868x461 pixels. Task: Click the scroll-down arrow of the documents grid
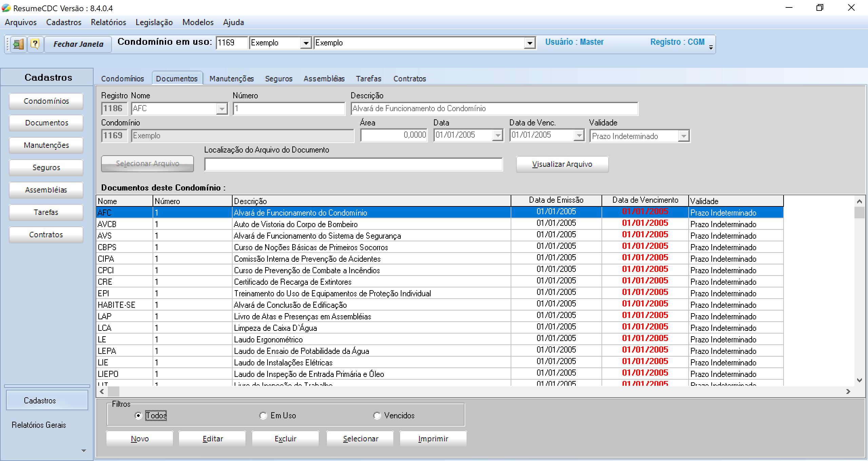[859, 380]
